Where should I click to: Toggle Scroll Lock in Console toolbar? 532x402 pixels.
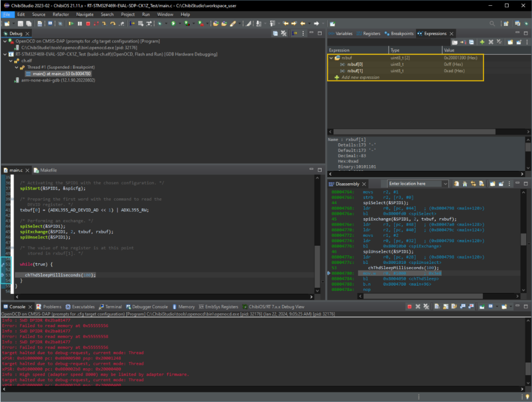pyautogui.click(x=445, y=306)
